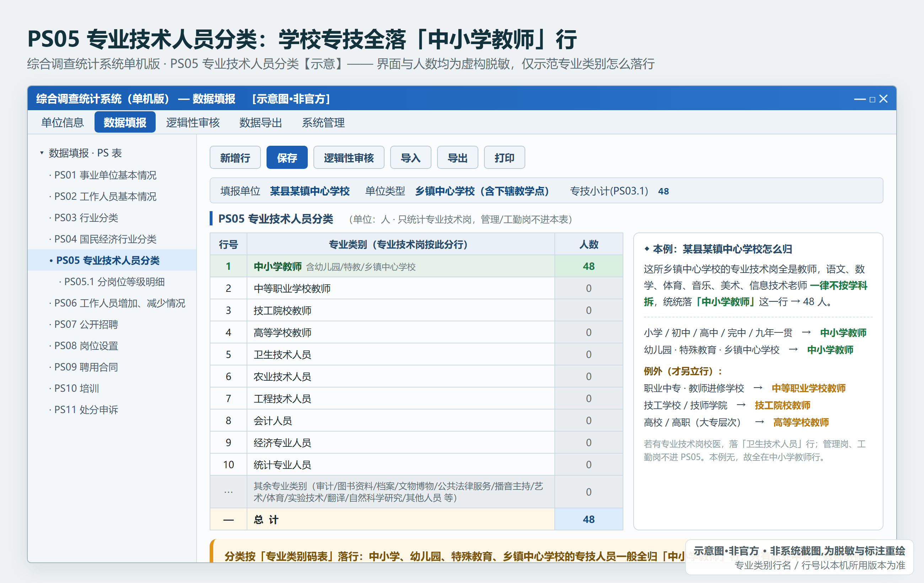The height and width of the screenshot is (583, 924).
Task: Click the 导出 button
Action: (x=457, y=157)
